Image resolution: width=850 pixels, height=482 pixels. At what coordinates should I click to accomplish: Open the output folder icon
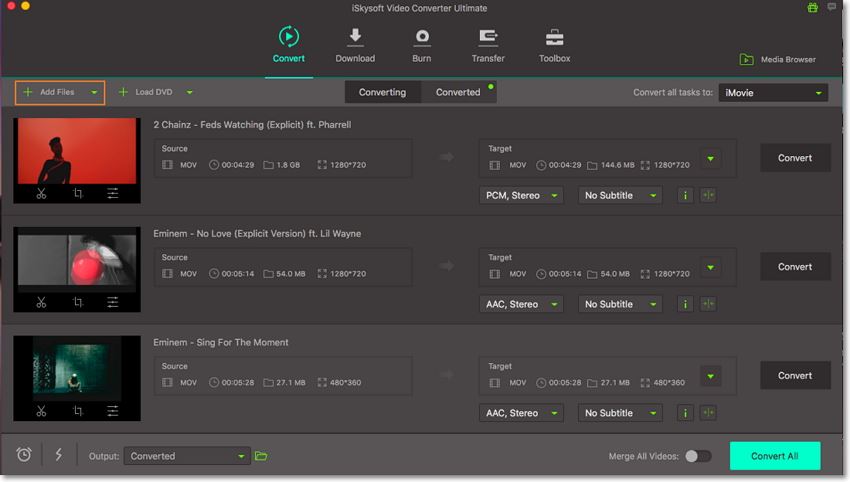pos(261,456)
